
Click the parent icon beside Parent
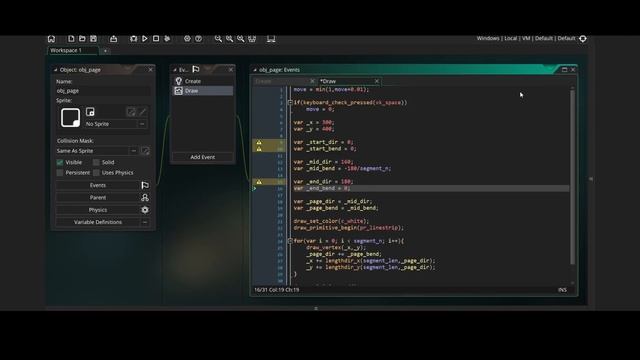click(145, 198)
